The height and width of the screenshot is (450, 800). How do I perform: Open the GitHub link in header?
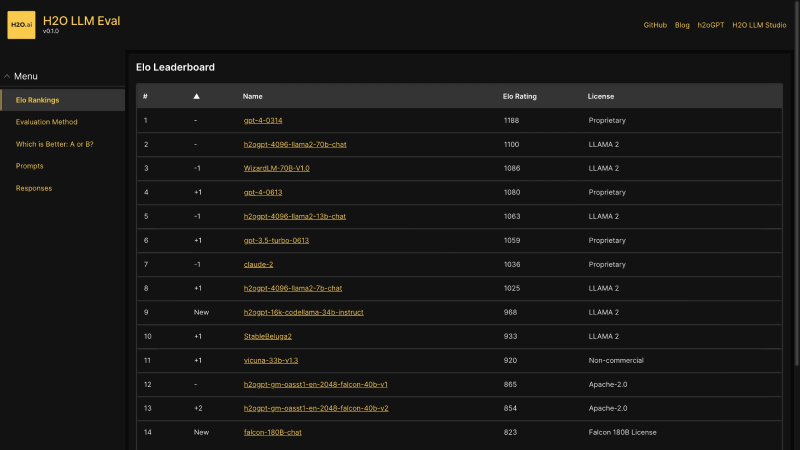655,24
